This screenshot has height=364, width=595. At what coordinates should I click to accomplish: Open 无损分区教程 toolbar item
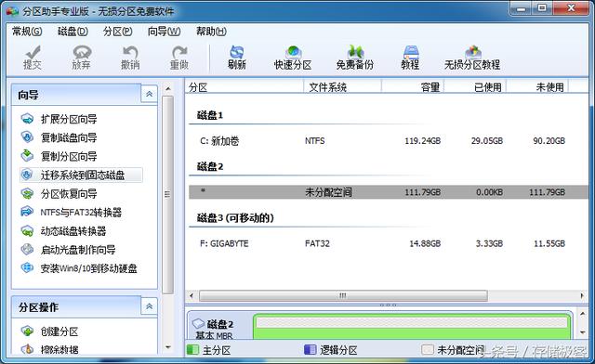tap(472, 58)
